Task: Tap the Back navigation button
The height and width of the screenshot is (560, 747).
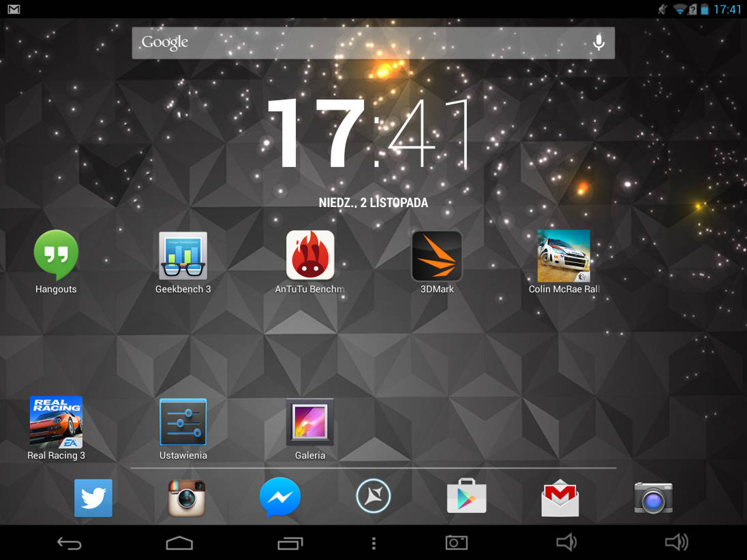Action: [x=70, y=543]
